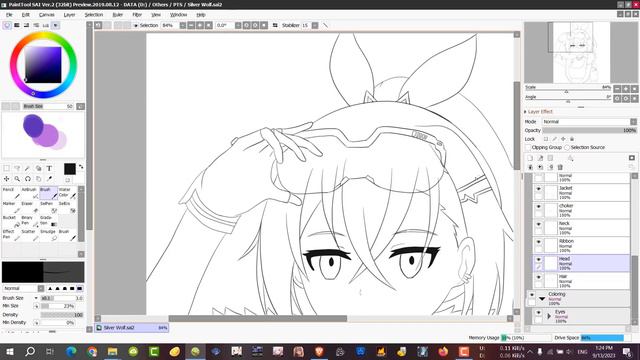Select the Smudge tool
640x360 pixels.
(x=49, y=235)
